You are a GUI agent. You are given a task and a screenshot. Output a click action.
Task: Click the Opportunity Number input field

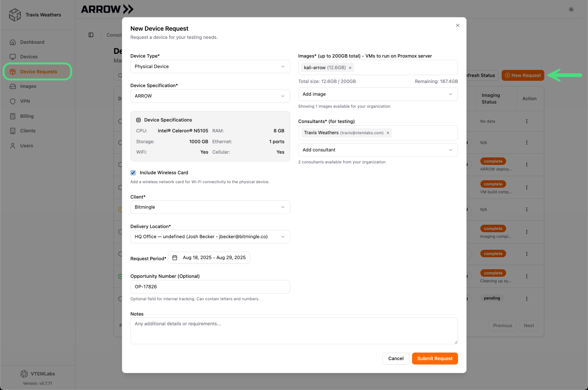pos(210,287)
